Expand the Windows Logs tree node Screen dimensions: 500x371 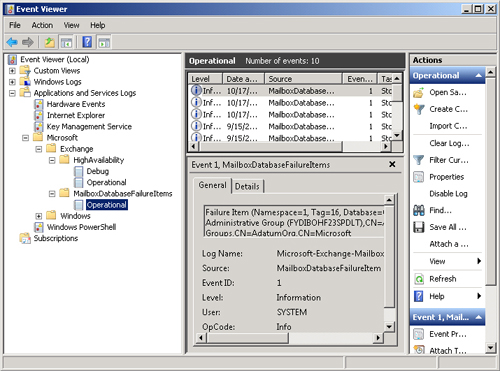[12, 82]
